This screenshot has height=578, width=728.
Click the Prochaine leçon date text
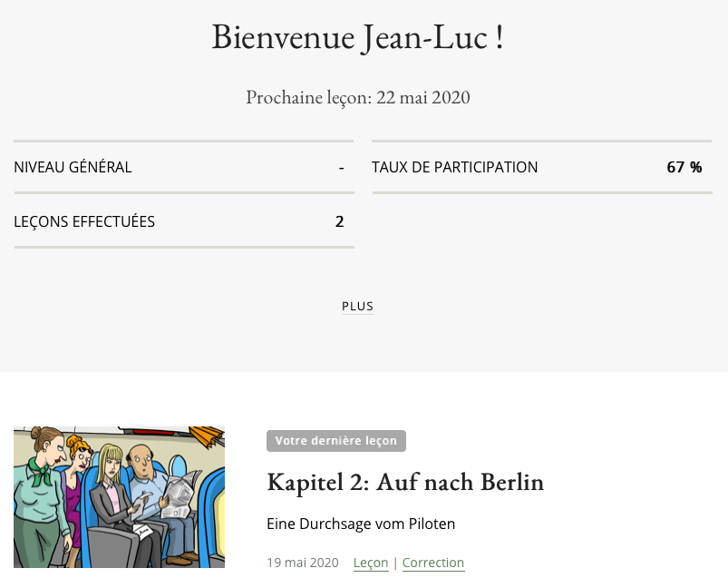[357, 97]
